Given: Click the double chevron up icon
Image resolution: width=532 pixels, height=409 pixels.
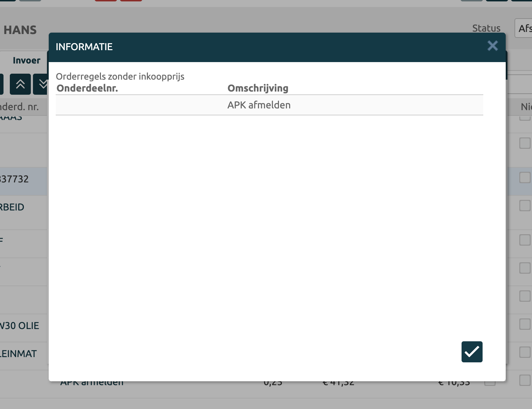Looking at the screenshot, I should (20, 84).
